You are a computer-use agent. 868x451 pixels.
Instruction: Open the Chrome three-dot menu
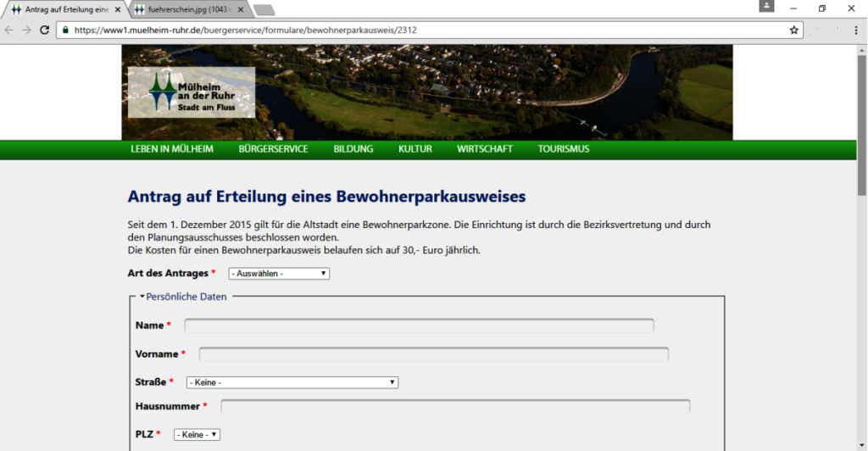pos(856,30)
